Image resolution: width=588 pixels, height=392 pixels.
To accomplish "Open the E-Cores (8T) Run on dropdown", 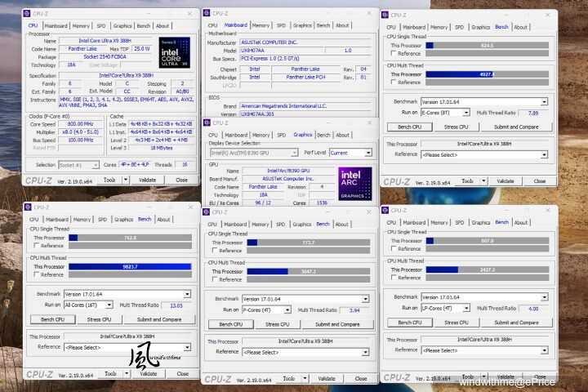I will click(x=445, y=113).
